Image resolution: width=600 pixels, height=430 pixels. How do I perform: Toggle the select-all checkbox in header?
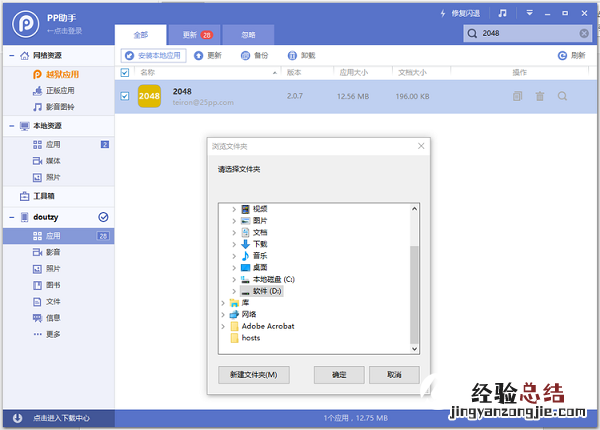click(125, 72)
